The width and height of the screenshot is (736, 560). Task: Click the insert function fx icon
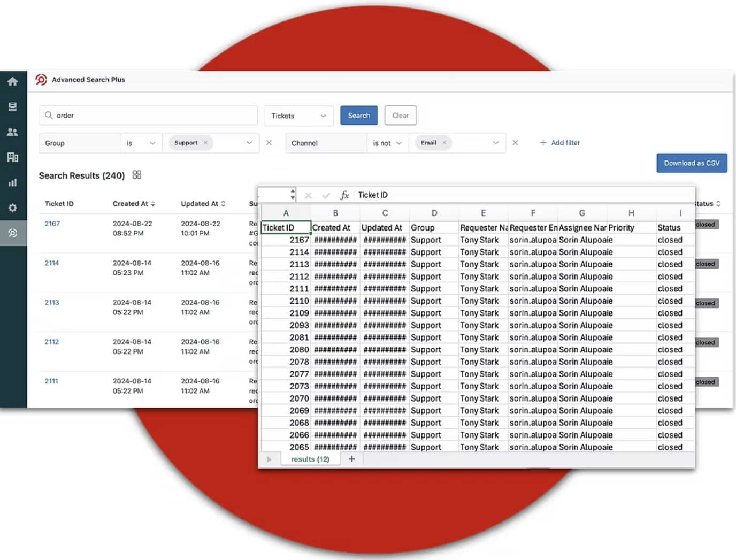pos(344,195)
